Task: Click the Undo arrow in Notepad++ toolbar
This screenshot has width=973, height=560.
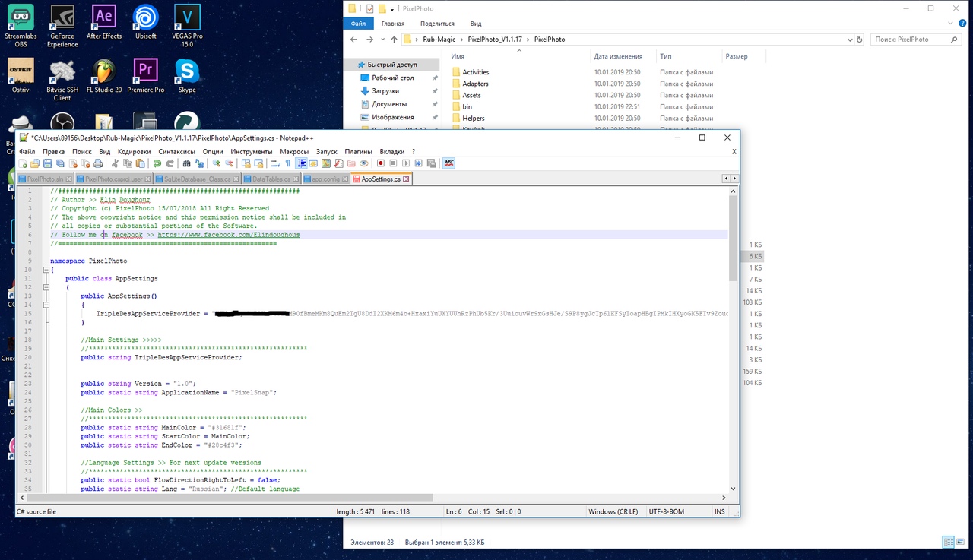Action: point(157,163)
